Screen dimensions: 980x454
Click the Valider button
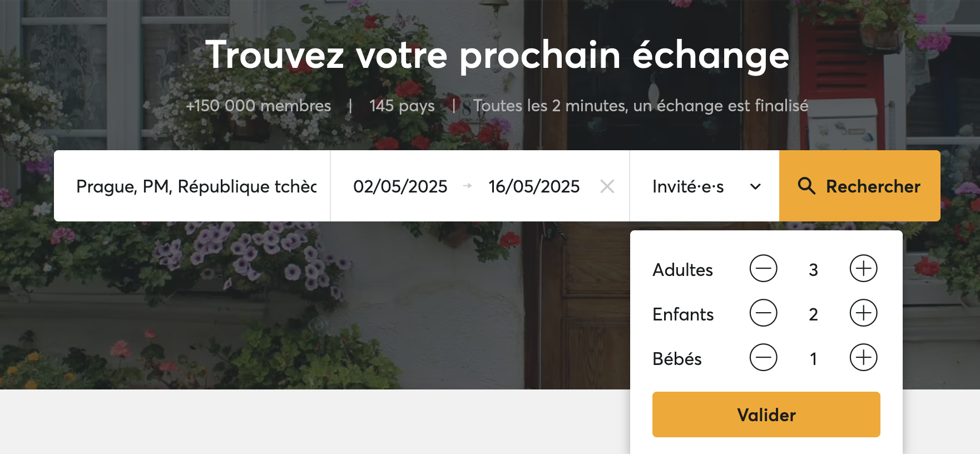click(x=766, y=414)
